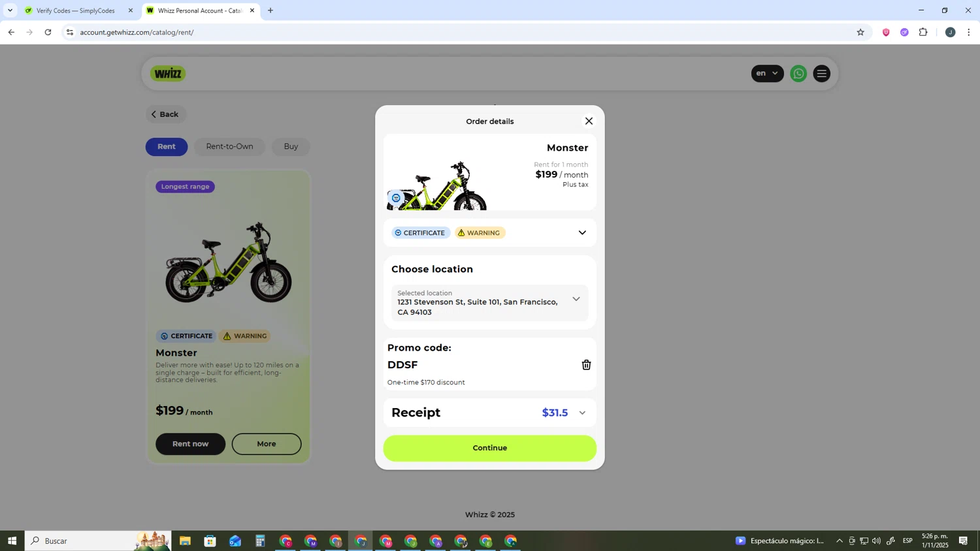Open the Windows notification center
This screenshot has width=980, height=551.
(x=963, y=541)
